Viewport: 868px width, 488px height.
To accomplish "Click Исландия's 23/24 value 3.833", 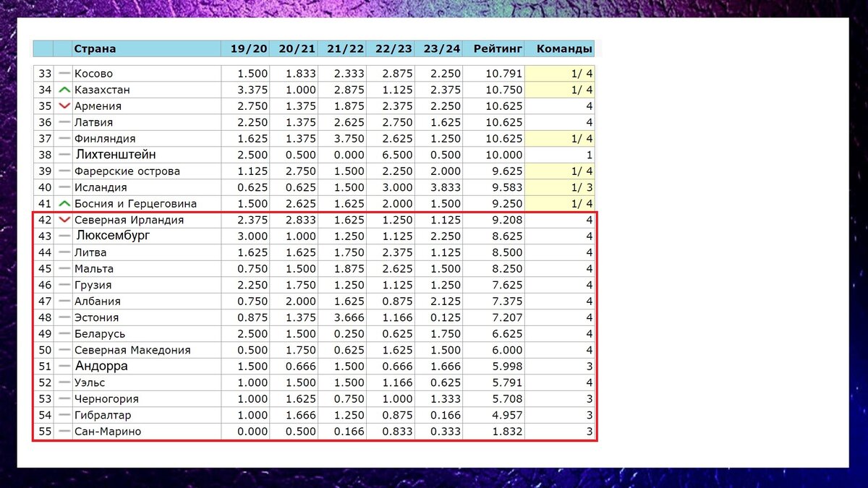I will pyautogui.click(x=446, y=188).
